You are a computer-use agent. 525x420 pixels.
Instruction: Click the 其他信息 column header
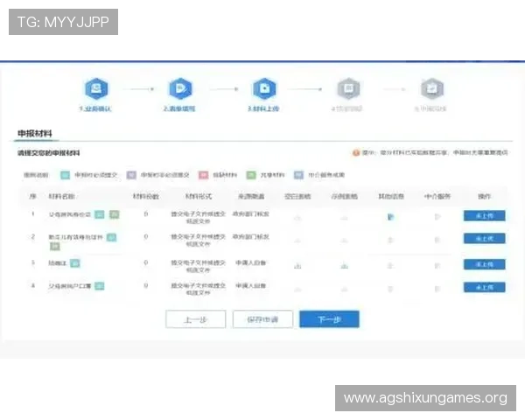pos(391,196)
